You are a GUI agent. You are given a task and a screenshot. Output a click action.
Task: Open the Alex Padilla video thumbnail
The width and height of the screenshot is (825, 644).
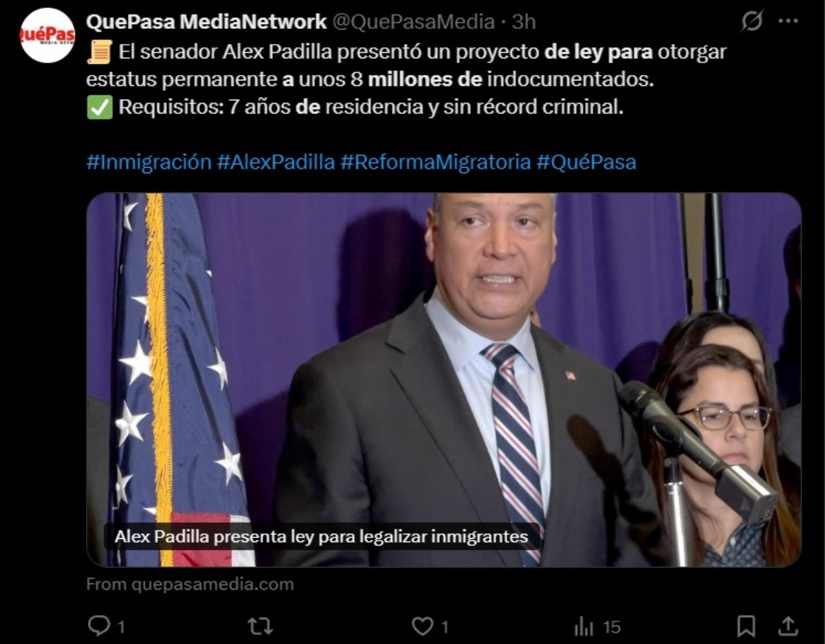click(443, 379)
